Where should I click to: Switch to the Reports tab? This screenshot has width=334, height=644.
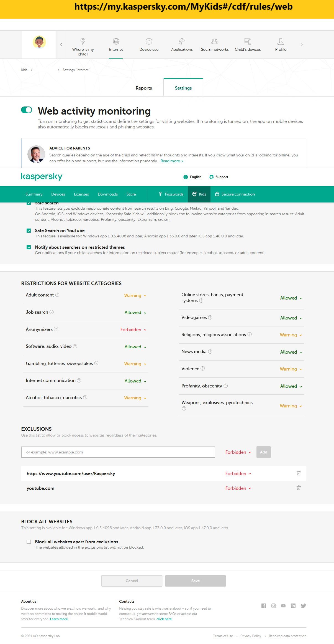tap(144, 88)
